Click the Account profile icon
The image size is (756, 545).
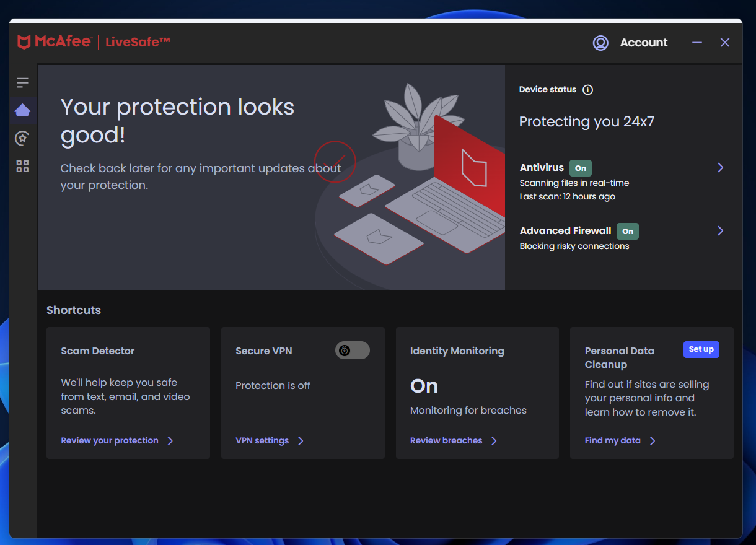[600, 43]
